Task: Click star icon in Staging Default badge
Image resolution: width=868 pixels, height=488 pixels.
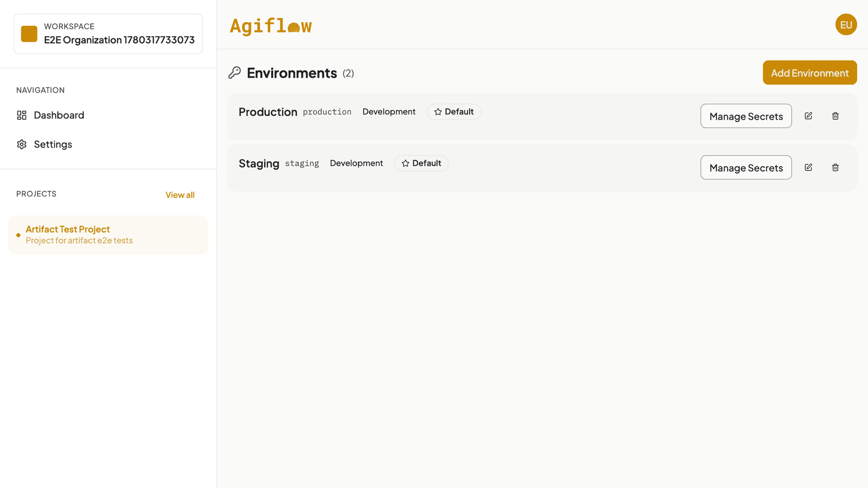Action: 406,164
